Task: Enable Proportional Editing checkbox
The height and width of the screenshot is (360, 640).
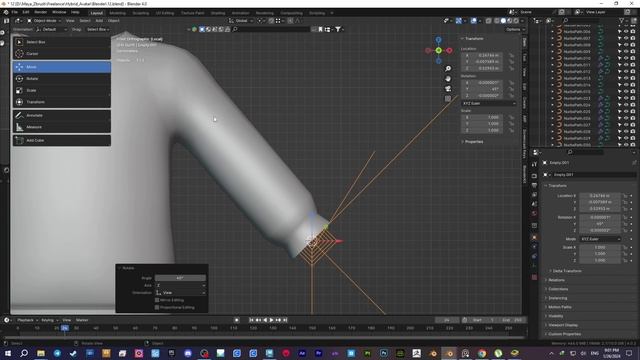Action: pyautogui.click(x=157, y=307)
